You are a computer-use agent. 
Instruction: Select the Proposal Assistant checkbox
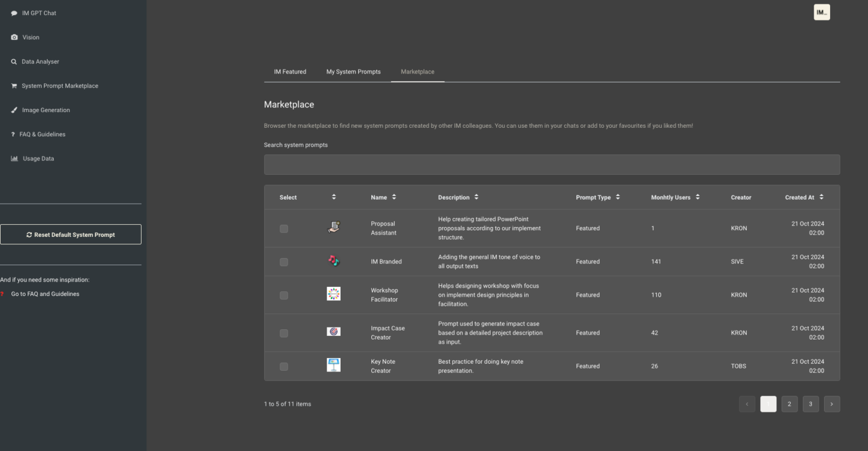(x=284, y=229)
